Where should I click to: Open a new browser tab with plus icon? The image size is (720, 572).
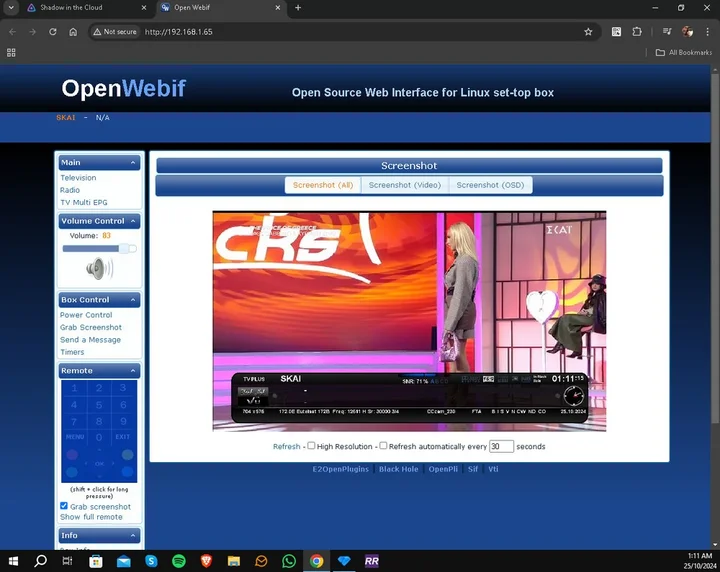(298, 8)
